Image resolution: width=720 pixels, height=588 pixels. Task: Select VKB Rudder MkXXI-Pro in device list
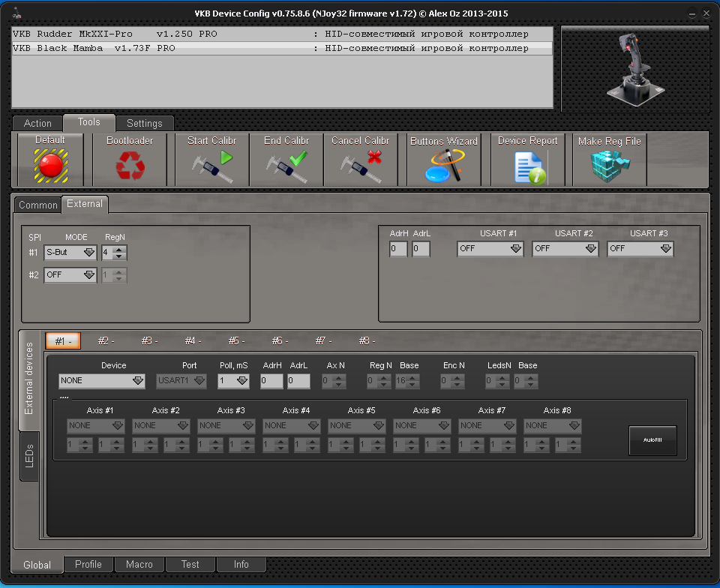(282, 34)
